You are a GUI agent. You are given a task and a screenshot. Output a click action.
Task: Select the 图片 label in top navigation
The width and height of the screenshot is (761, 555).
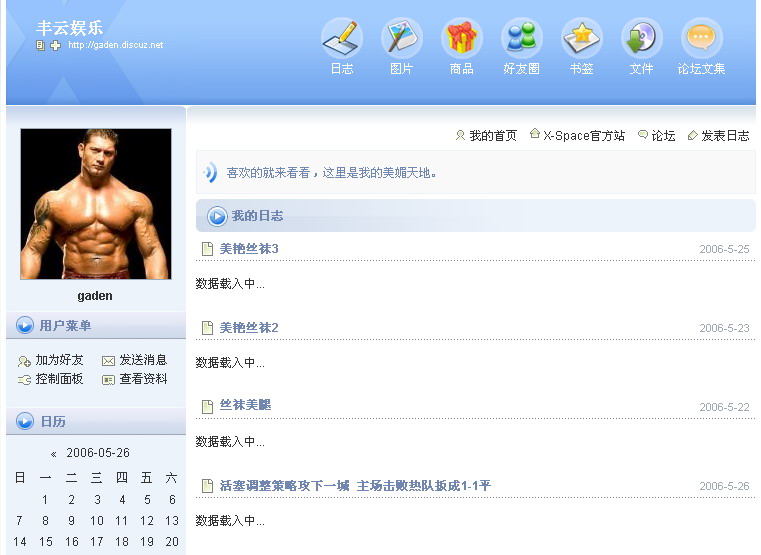401,69
